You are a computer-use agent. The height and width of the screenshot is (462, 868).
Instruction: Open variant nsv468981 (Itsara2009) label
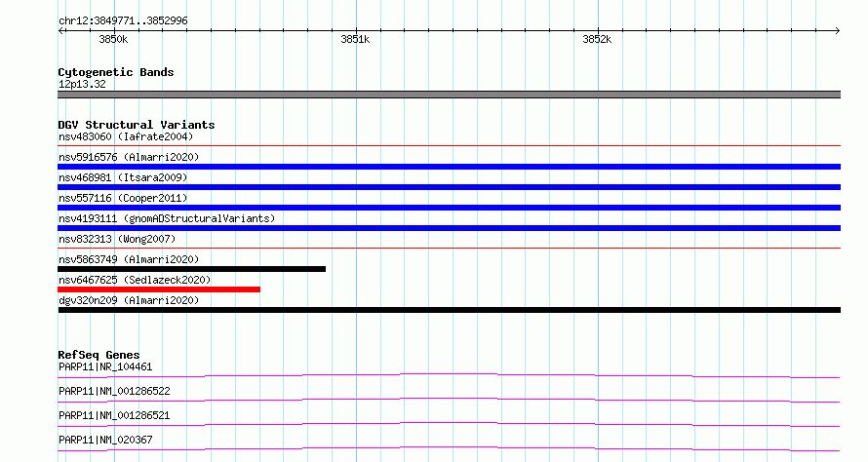[x=123, y=177]
